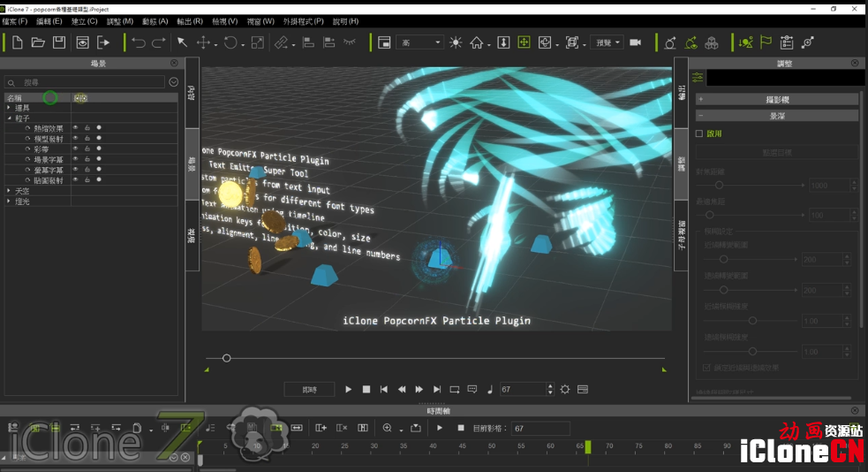This screenshot has width=868, height=472.
Task: Toggle the lock icon for 貼圖發射
Action: [x=87, y=180]
